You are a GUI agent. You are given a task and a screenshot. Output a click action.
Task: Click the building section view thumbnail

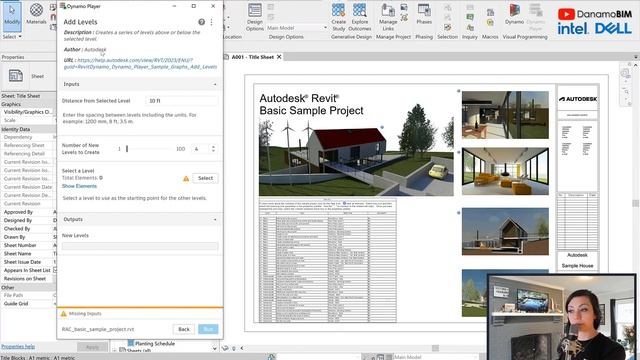click(x=505, y=231)
